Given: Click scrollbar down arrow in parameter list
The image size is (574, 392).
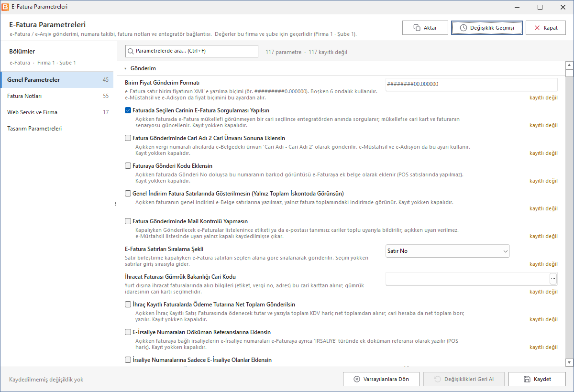Looking at the screenshot, I should [x=569, y=363].
